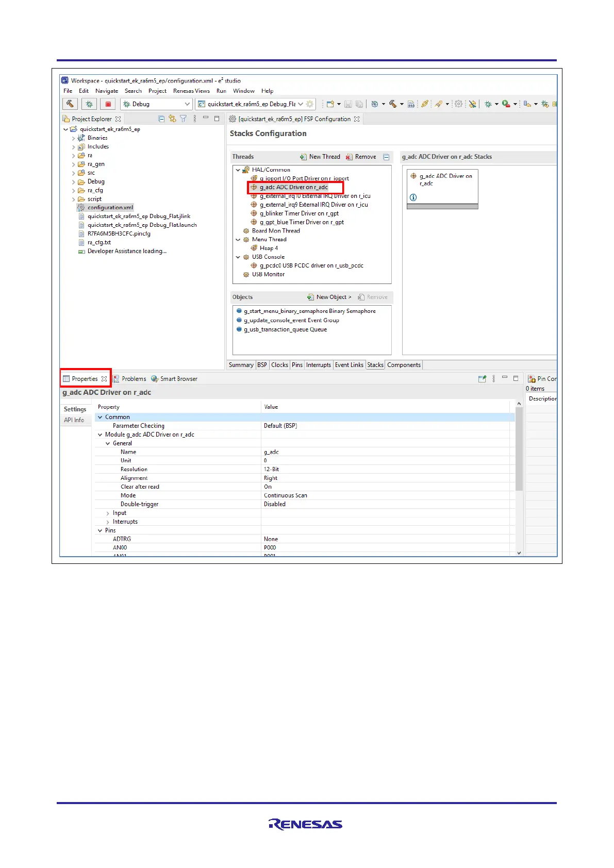The height and width of the screenshot is (868, 614).
Task: Click the filter funnel icon in Project Explorer
Action: 183,119
